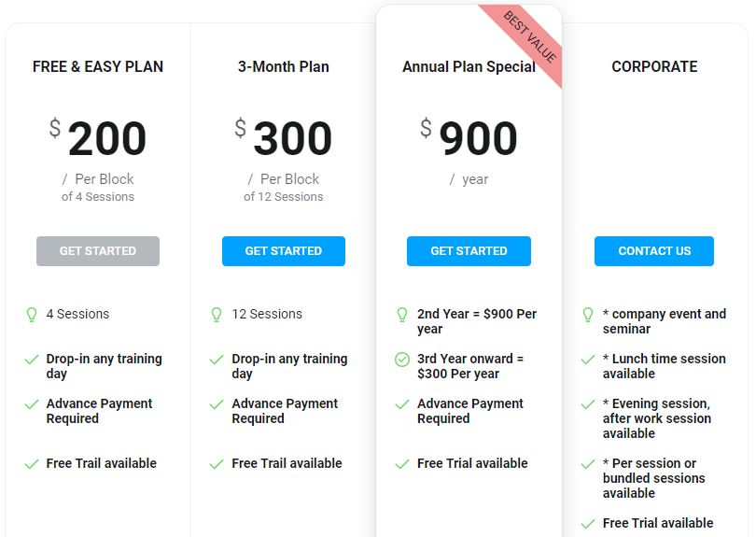
Task: Choose Get Started for Annual Plan Special
Action: tap(469, 251)
